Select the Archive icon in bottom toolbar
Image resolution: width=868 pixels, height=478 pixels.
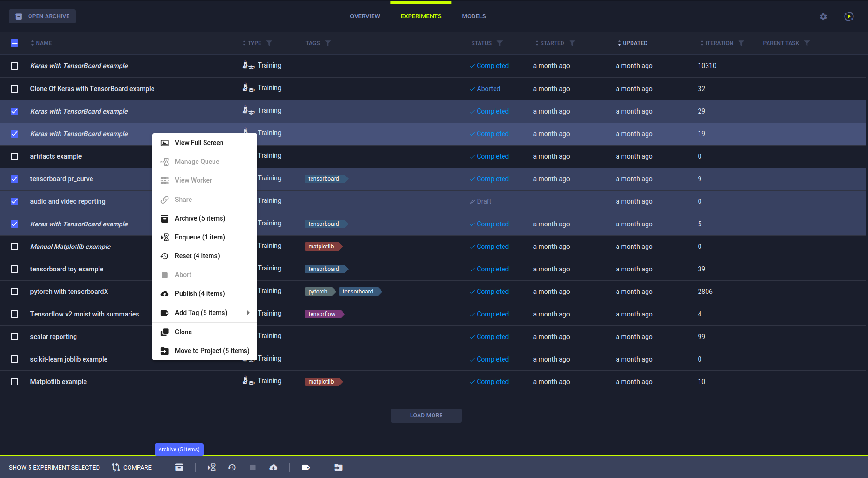coord(179,467)
